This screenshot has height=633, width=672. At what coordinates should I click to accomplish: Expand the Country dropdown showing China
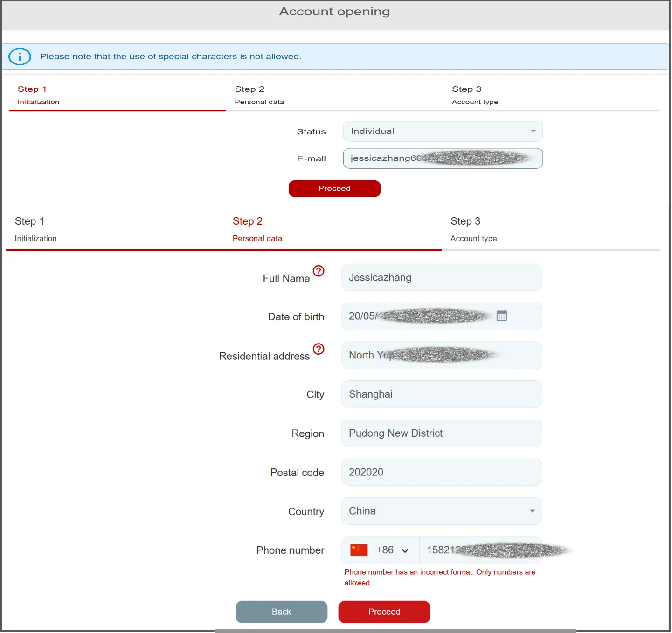click(442, 511)
